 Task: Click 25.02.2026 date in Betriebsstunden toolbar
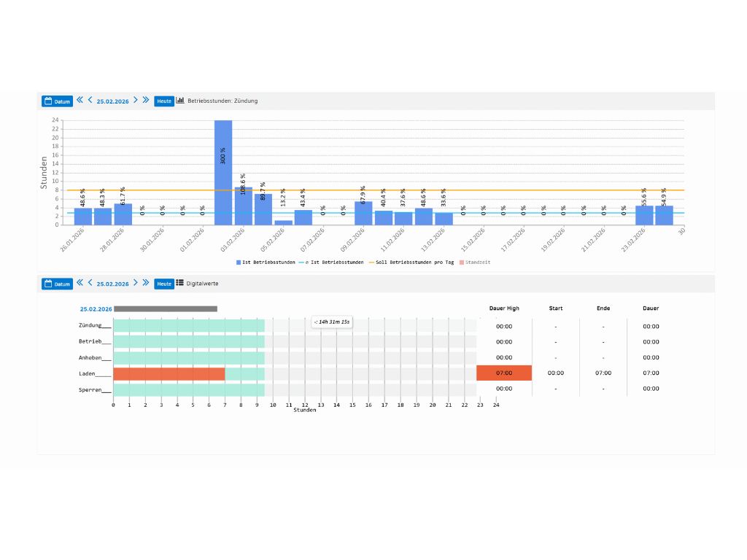tap(112, 101)
